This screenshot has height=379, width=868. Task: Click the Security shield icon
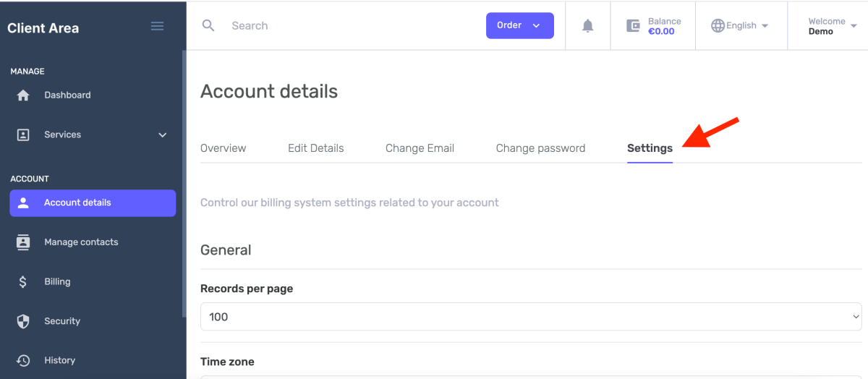[23, 321]
